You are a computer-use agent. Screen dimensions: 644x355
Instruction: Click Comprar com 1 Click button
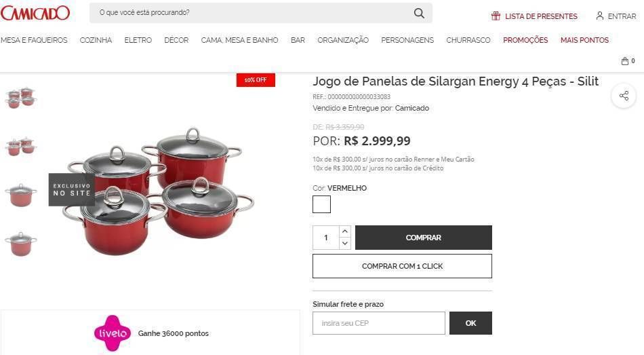tap(402, 266)
